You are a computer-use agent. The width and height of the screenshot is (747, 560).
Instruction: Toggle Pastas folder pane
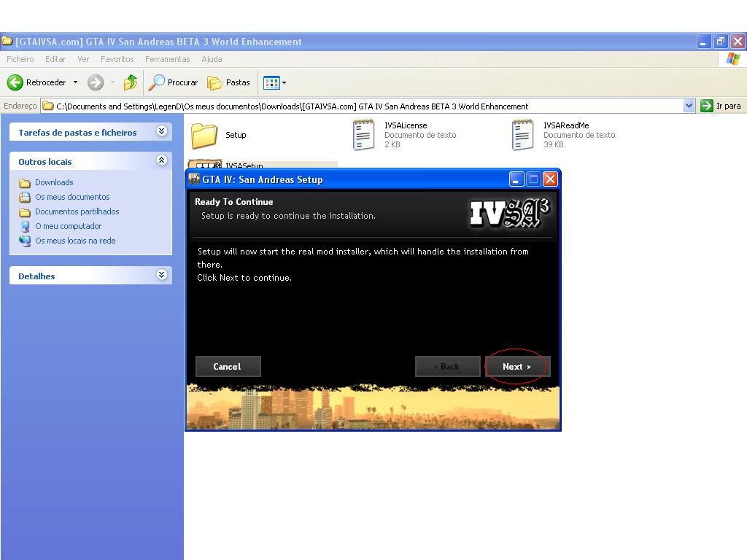228,82
